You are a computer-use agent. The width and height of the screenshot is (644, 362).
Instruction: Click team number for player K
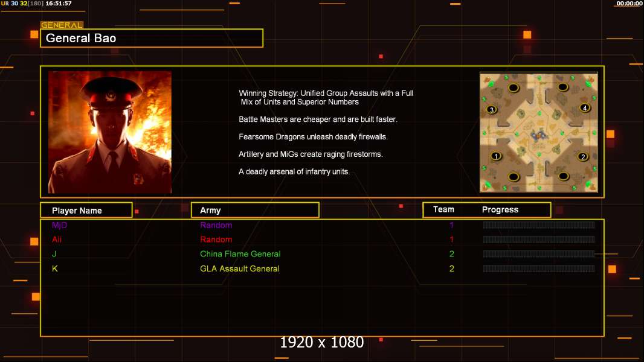452,268
